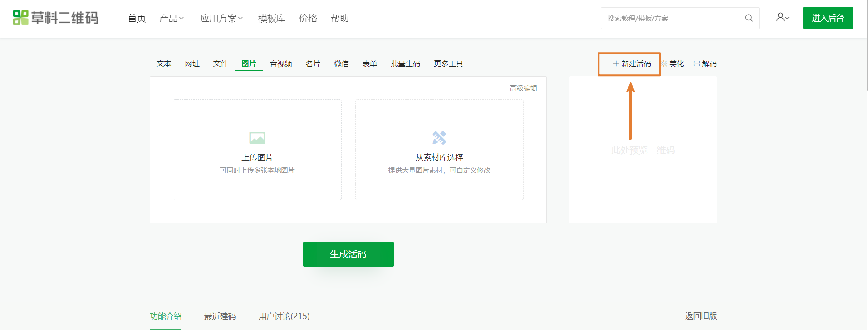Switch to the 网址 tab
868x330 pixels.
pos(192,64)
